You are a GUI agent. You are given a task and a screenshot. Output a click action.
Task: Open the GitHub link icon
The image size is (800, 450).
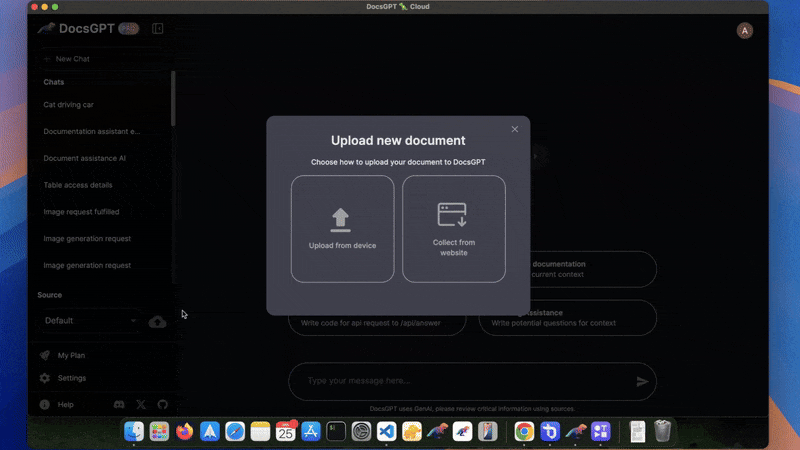[x=163, y=404]
